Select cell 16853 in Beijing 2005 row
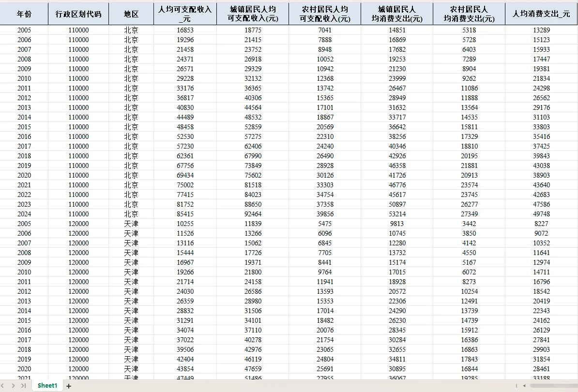578x392 pixels. tap(185, 30)
